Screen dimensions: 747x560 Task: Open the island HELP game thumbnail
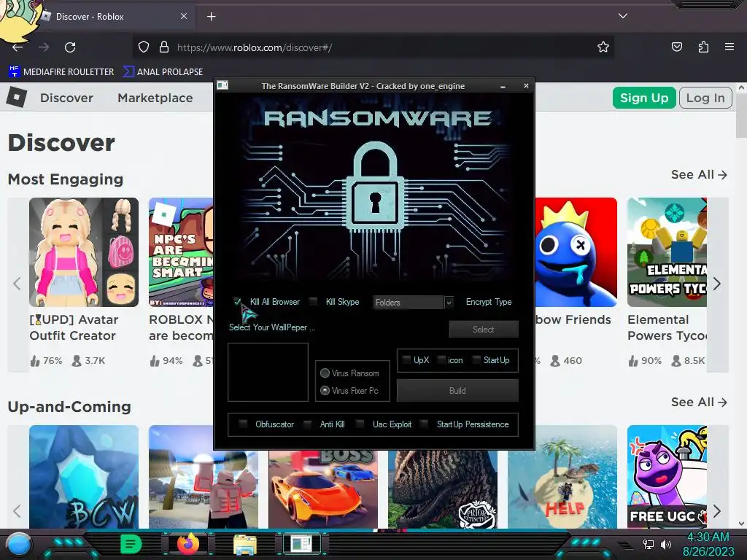[562, 477]
